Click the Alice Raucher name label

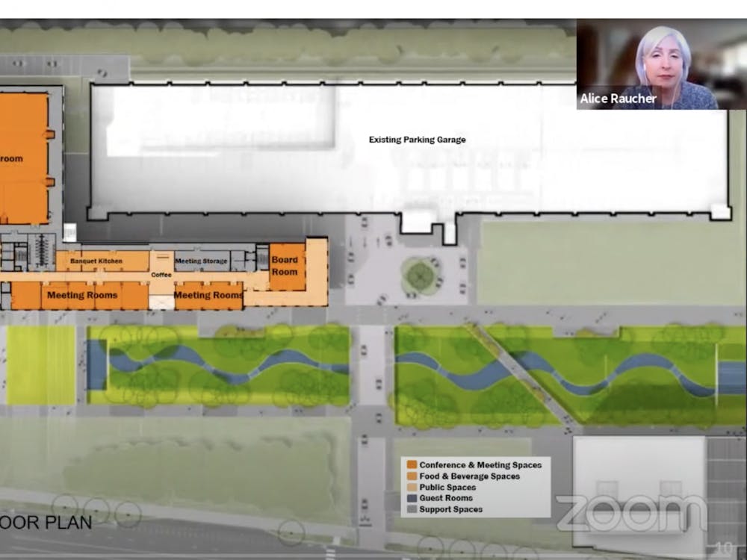coord(618,99)
